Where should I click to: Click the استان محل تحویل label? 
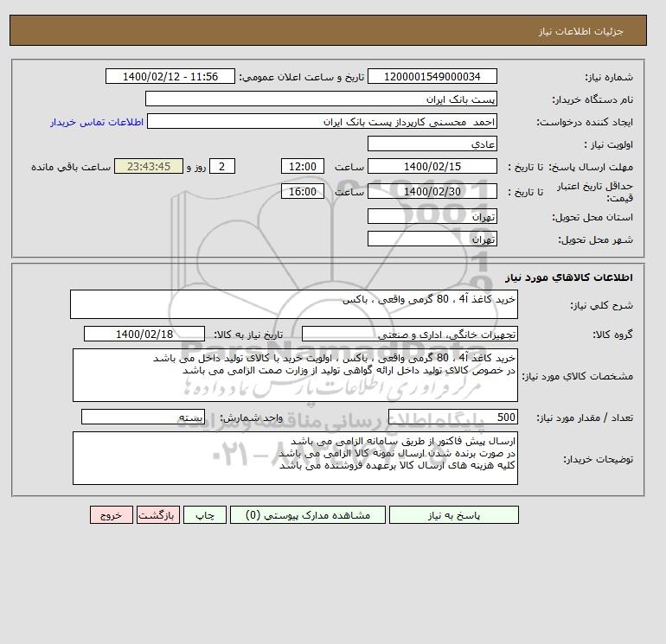coord(592,217)
